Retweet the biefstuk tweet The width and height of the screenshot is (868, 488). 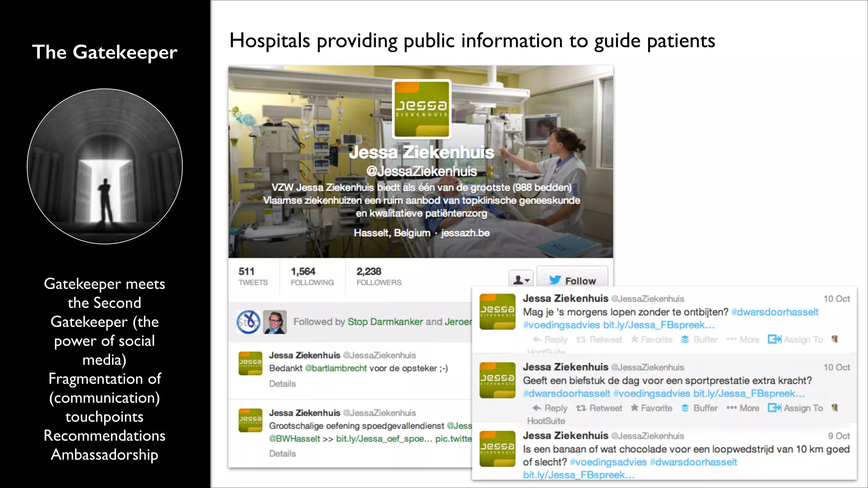pyautogui.click(x=599, y=408)
